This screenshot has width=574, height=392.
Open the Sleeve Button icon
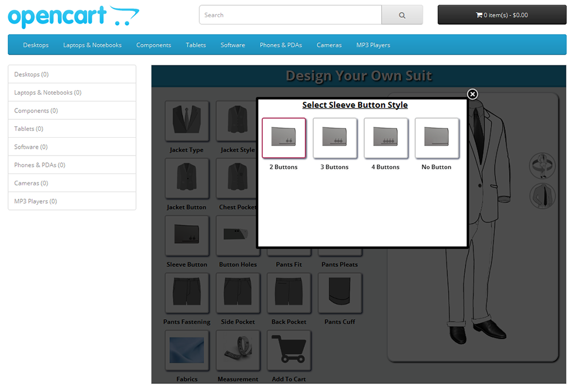tap(187, 236)
